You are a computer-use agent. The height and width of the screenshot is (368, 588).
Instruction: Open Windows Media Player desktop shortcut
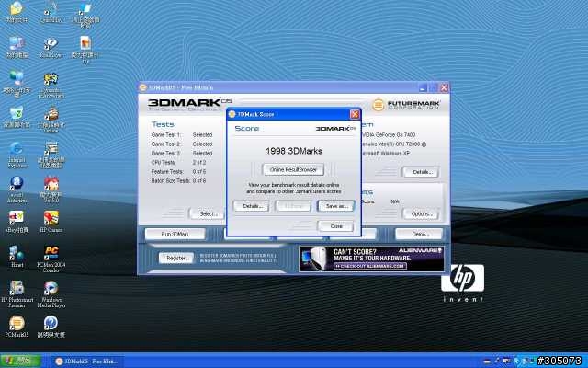[x=51, y=294]
